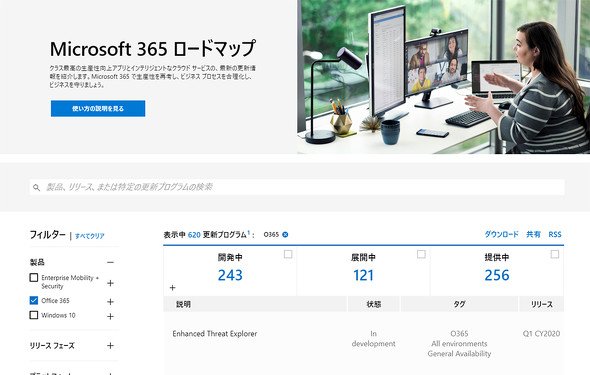The image size is (590, 375).
Task: Click plus icon below 開発中 count
Action: pos(173,288)
